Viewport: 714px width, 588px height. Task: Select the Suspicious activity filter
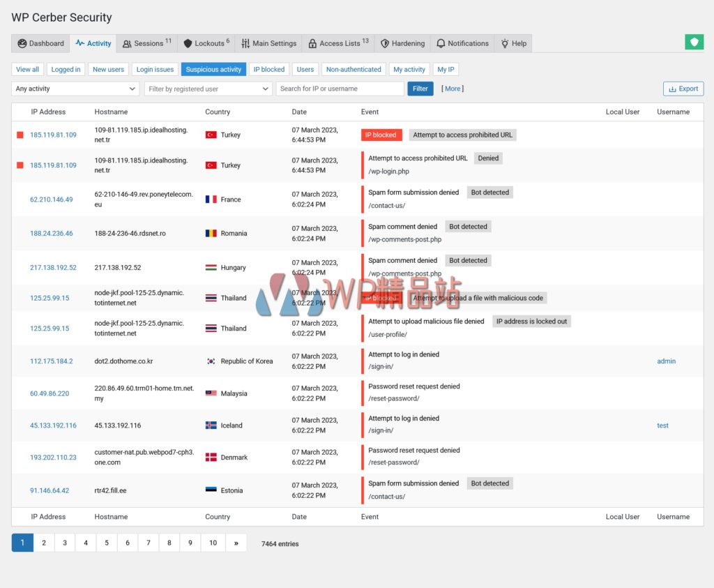(212, 69)
